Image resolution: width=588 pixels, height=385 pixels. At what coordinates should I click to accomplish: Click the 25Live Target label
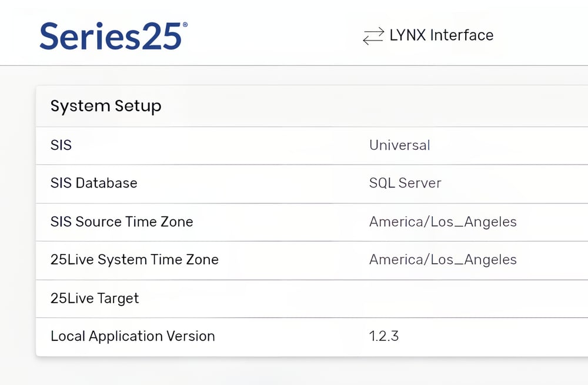[x=95, y=299]
